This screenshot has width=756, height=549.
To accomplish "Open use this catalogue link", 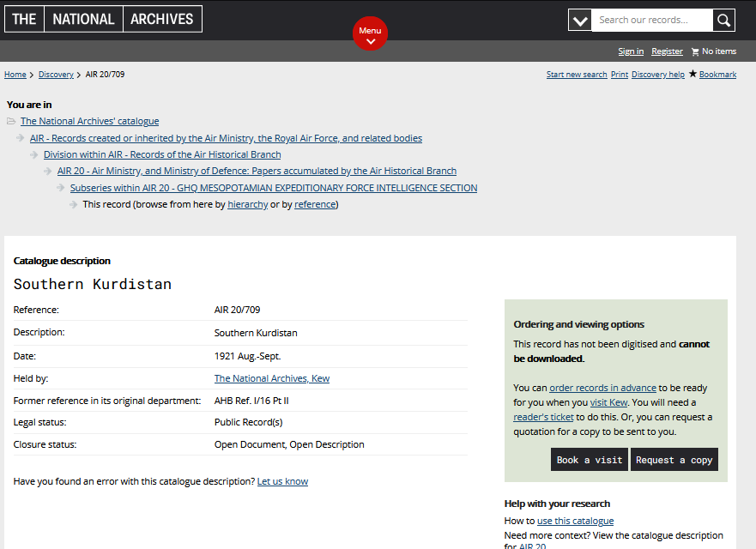I will click(x=575, y=521).
